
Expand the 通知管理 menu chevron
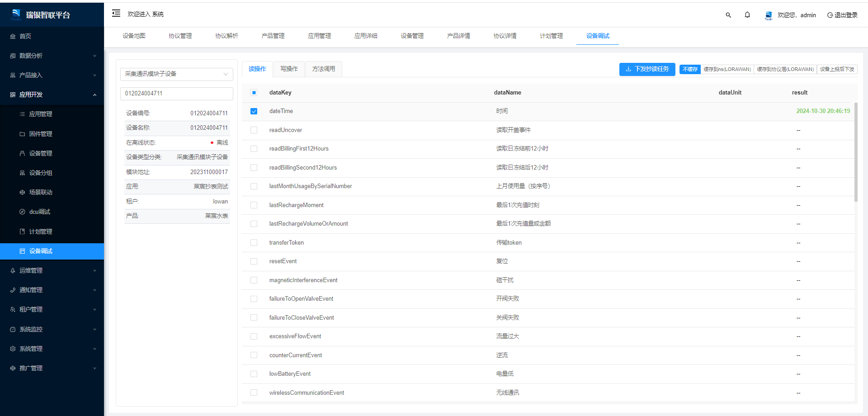coord(94,290)
